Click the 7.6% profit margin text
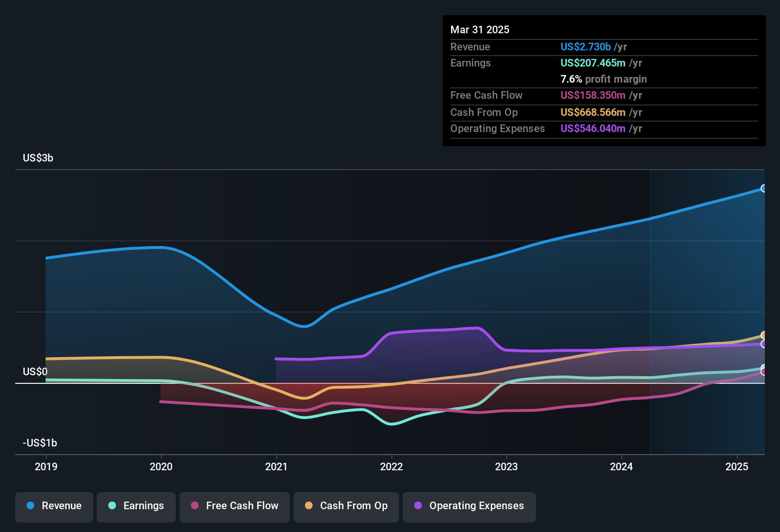The width and height of the screenshot is (780, 532). [603, 79]
